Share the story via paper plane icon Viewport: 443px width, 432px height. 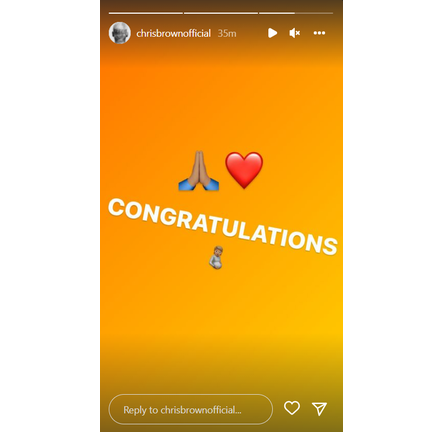coord(319,409)
